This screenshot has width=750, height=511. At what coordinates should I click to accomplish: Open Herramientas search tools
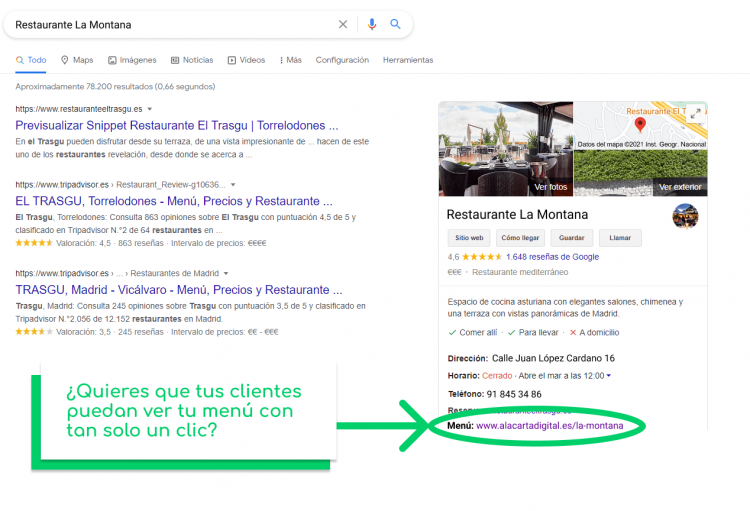click(408, 60)
